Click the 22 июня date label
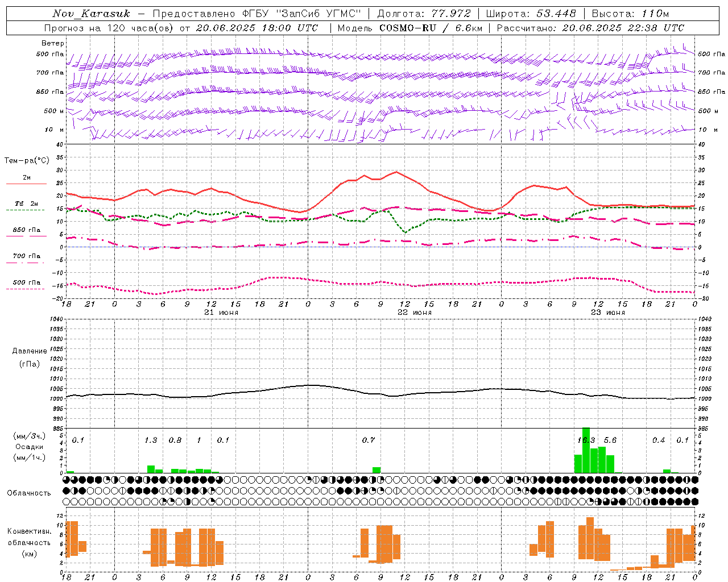Viewport: 728px width, 582px height. [x=415, y=313]
